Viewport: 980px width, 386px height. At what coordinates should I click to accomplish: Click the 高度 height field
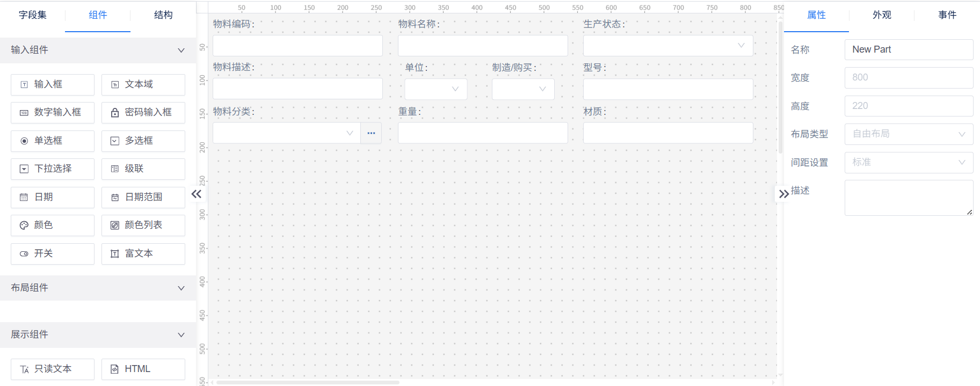click(909, 106)
